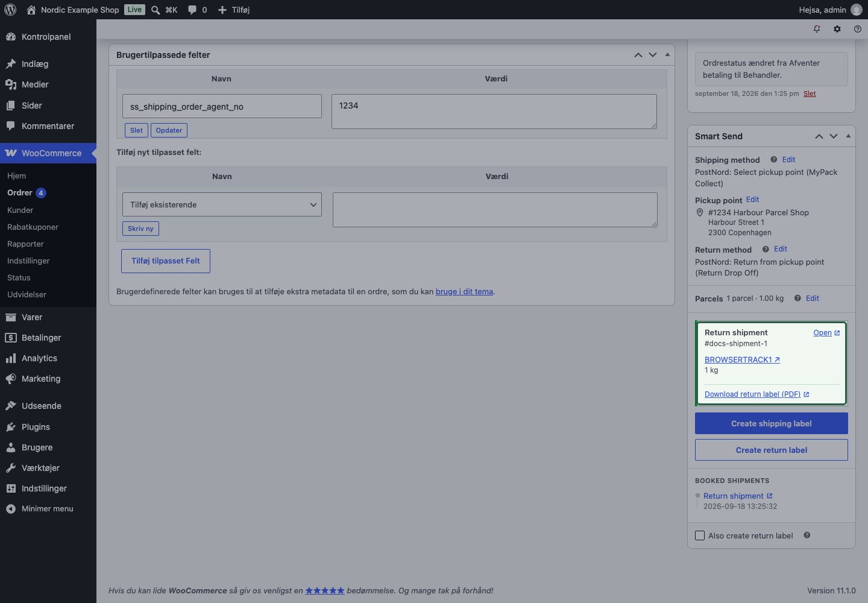Open the settings gear icon in header
The width and height of the screenshot is (868, 603).
tap(837, 29)
